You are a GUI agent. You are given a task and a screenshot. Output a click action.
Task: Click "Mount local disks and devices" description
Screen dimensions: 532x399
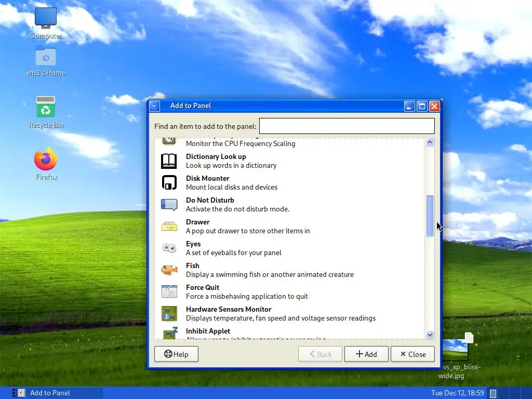pos(232,187)
